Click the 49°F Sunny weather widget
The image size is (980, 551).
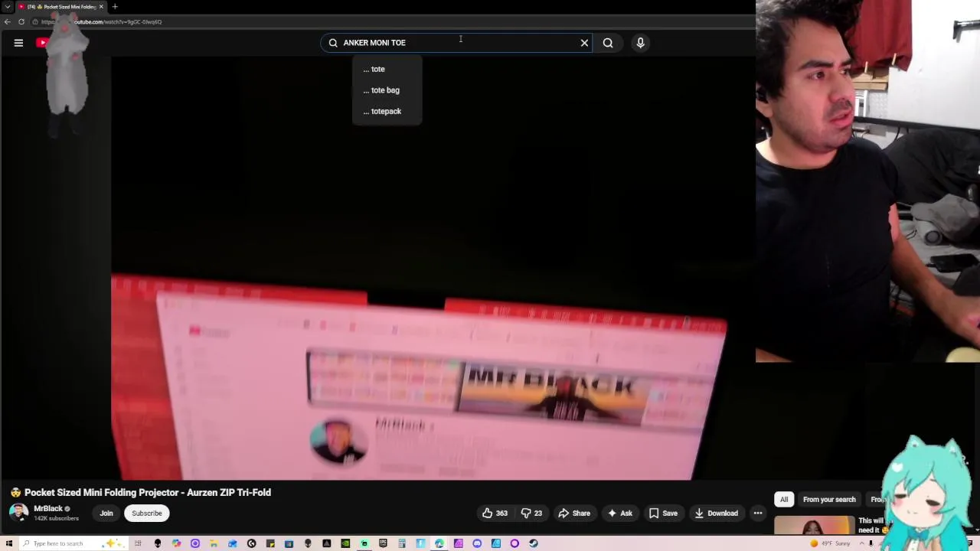[831, 543]
